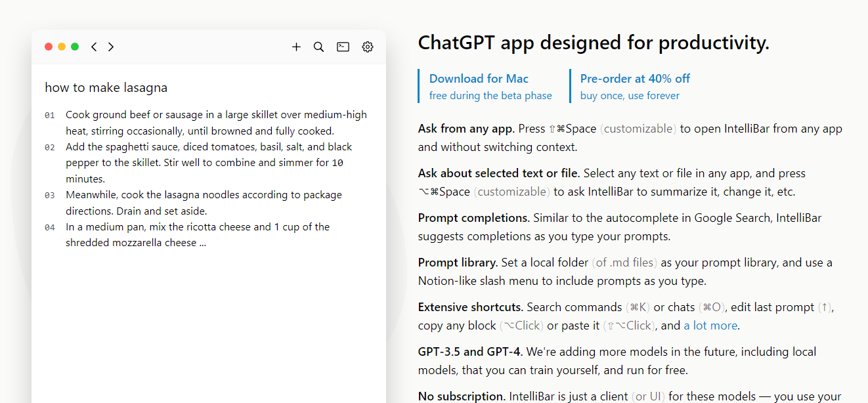Click the '(⌥Click)' shortcut hint

coord(521,326)
